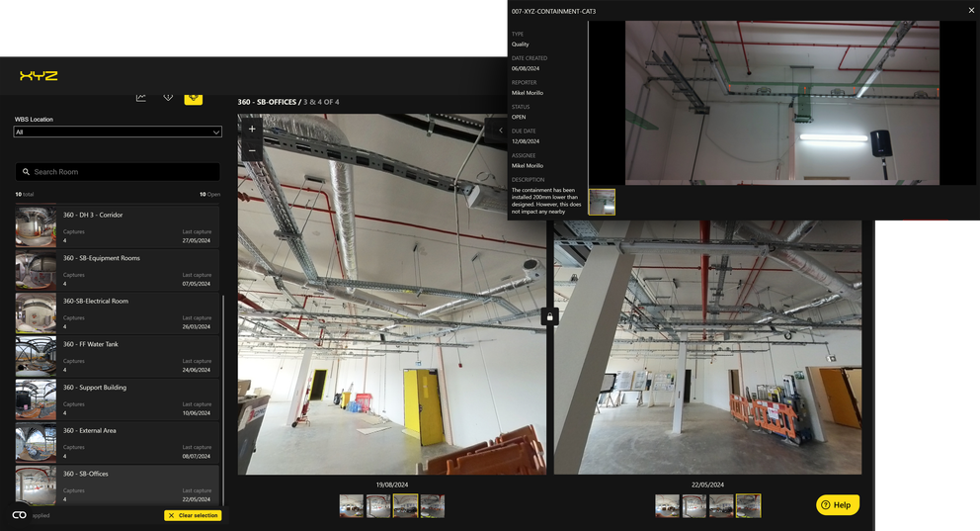Click the date created 06/08/2024

click(526, 69)
